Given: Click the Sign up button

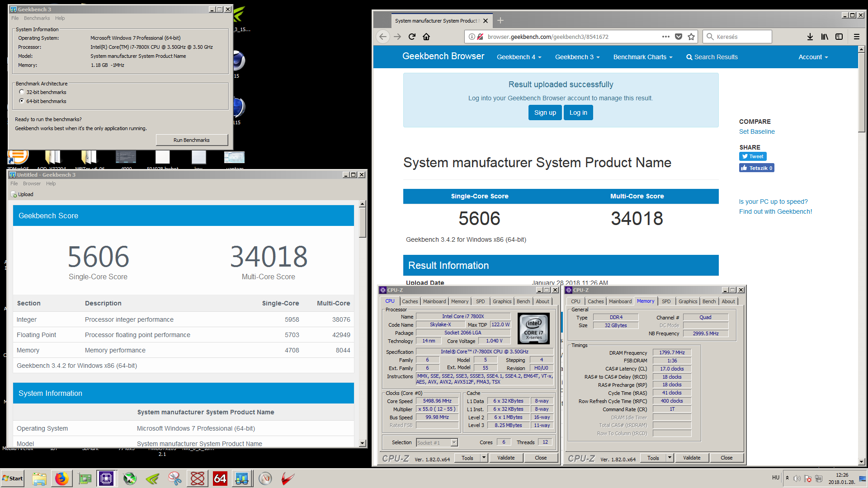Looking at the screenshot, I should coord(545,113).
